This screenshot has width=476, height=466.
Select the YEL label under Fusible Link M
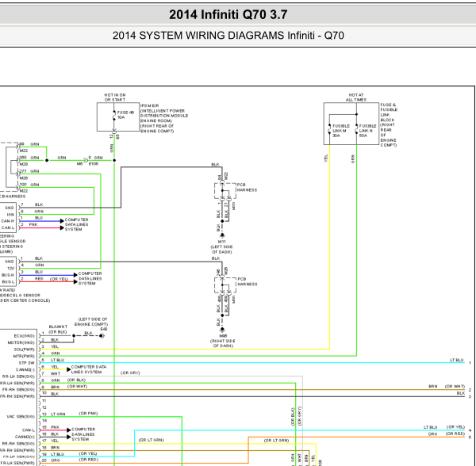pyautogui.click(x=326, y=159)
